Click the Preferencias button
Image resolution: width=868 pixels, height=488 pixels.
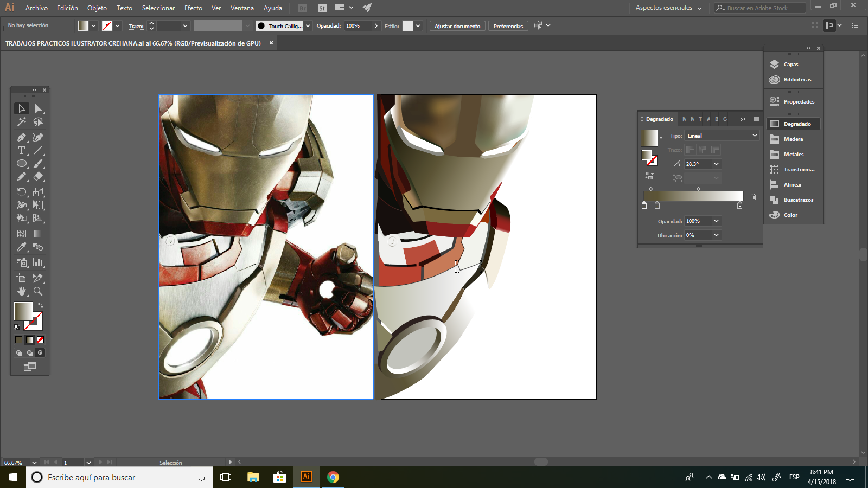pyautogui.click(x=508, y=26)
